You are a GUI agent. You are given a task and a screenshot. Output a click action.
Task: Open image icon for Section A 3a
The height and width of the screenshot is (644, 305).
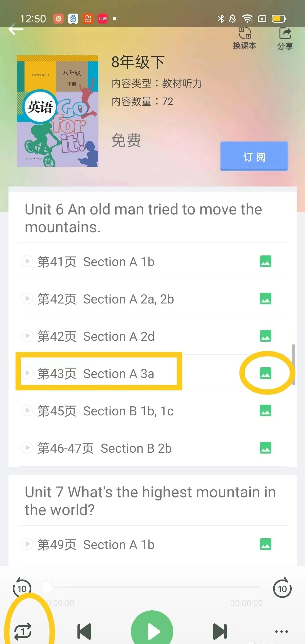point(265,373)
